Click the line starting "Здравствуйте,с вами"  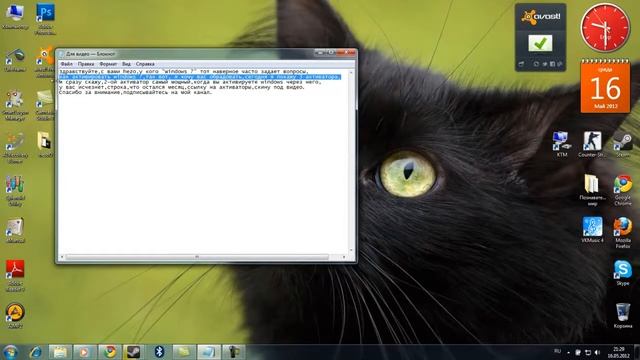pos(184,71)
